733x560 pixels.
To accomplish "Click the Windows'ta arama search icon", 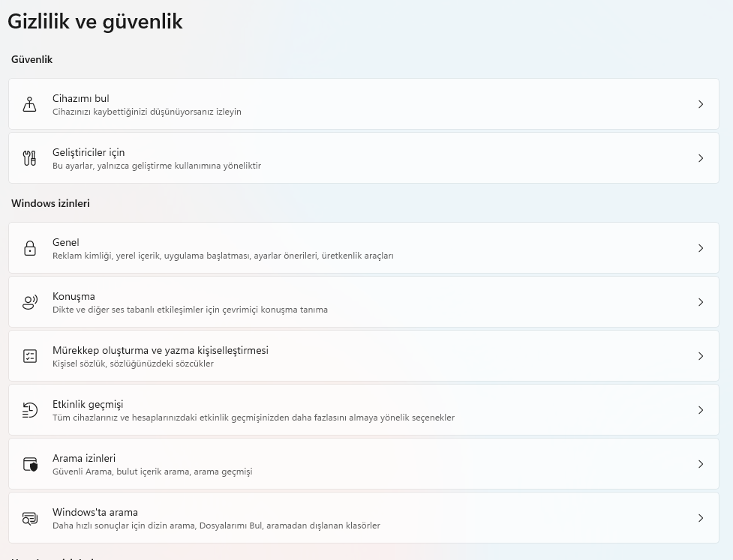I will tap(30, 518).
